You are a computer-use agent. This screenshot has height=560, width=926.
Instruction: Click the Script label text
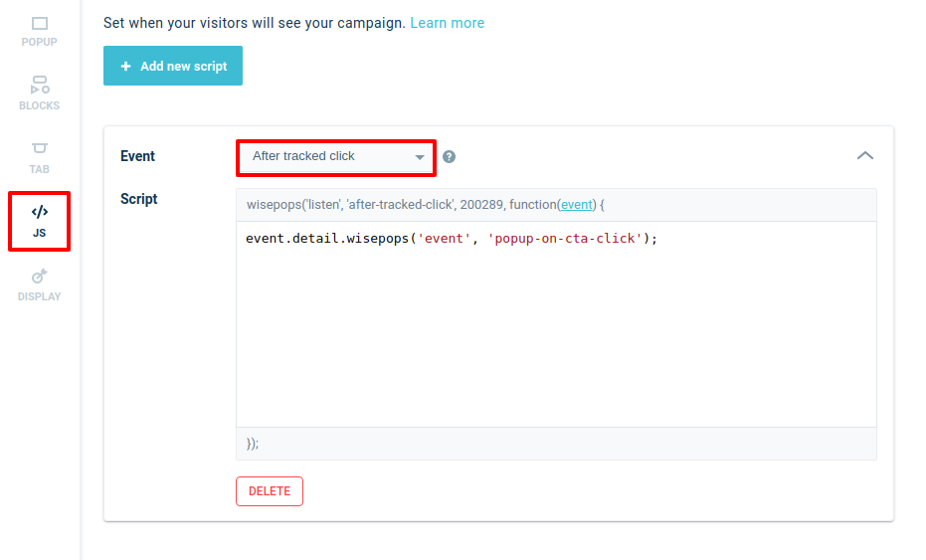point(139,199)
